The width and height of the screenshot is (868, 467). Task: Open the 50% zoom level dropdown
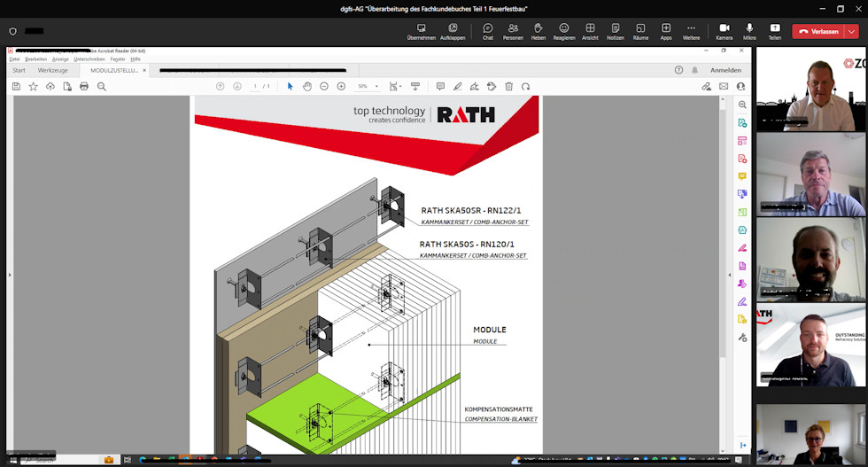pyautogui.click(x=368, y=87)
